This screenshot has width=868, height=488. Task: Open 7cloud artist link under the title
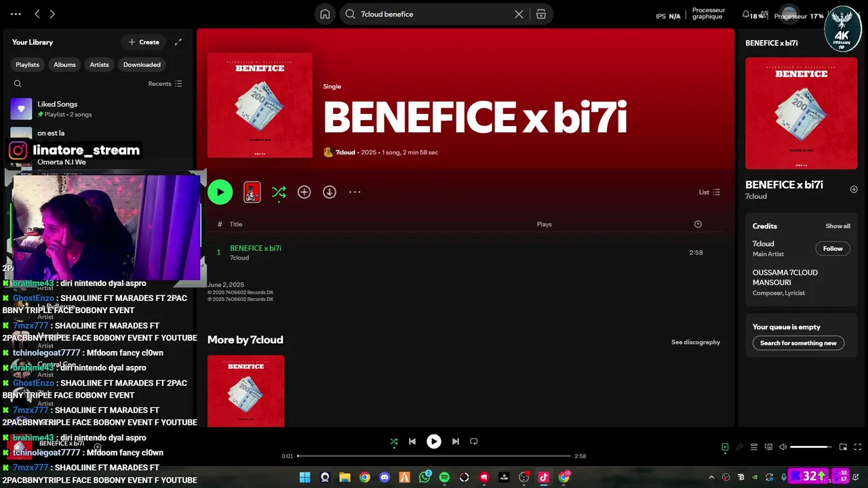pos(345,152)
